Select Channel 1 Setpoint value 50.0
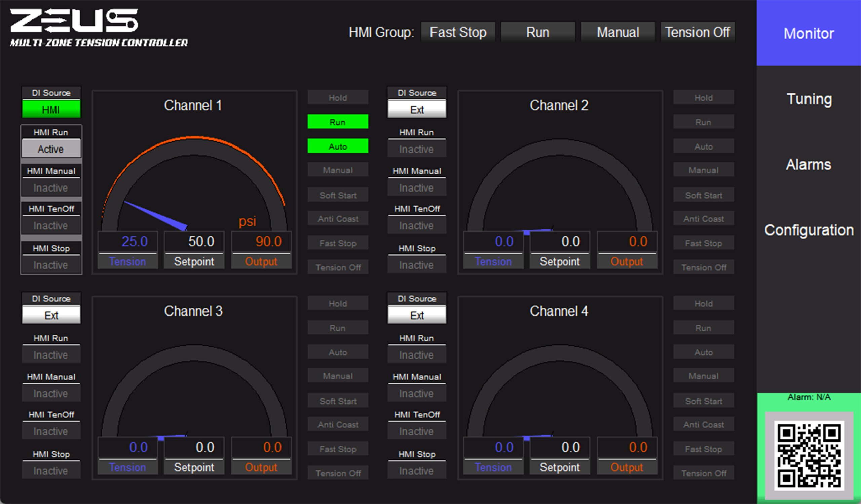Viewport: 861px width, 504px height. [194, 242]
